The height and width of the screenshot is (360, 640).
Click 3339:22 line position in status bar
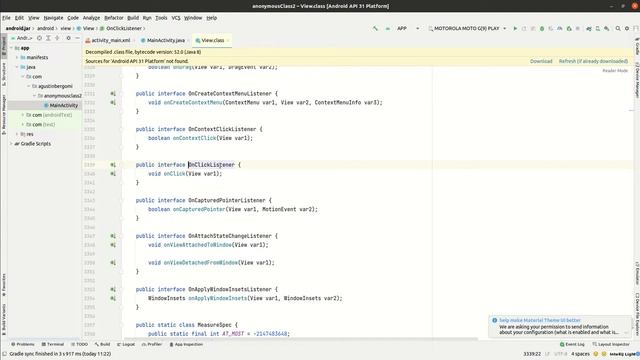[x=532, y=354]
